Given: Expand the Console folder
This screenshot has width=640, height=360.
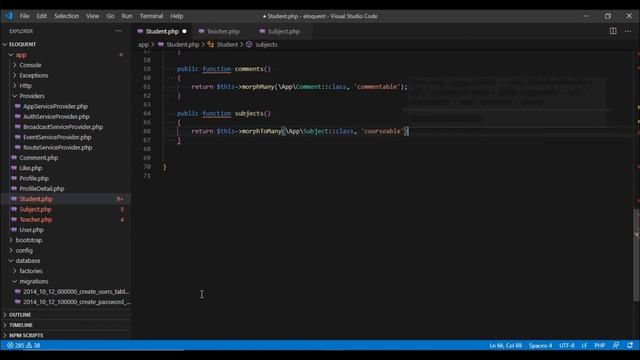Looking at the screenshot, I should click(x=30, y=65).
